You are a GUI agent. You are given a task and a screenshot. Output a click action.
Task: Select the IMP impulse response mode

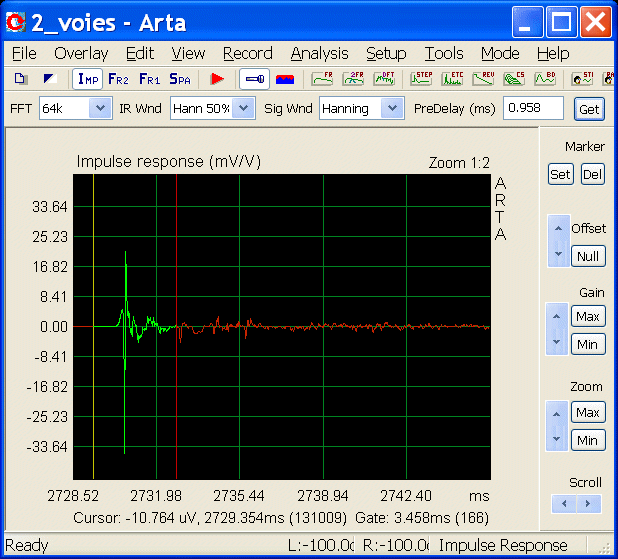87,79
